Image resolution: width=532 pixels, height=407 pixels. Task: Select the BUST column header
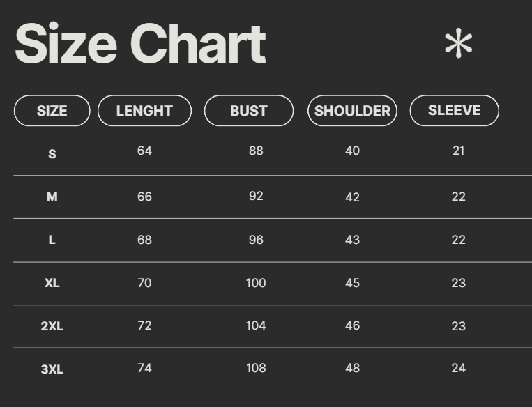click(x=249, y=111)
